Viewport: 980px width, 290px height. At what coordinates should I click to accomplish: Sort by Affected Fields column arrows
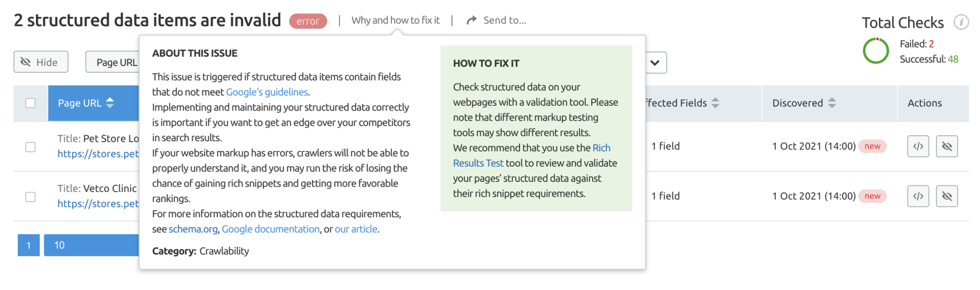click(715, 103)
